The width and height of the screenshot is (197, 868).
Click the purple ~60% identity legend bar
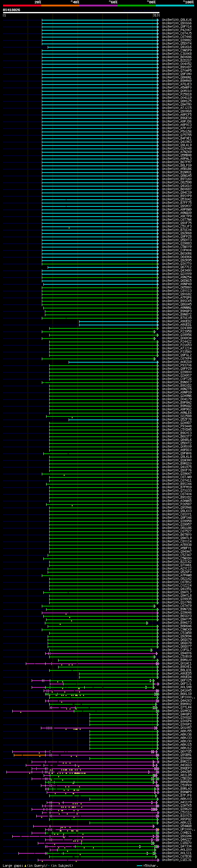coord(99,6)
